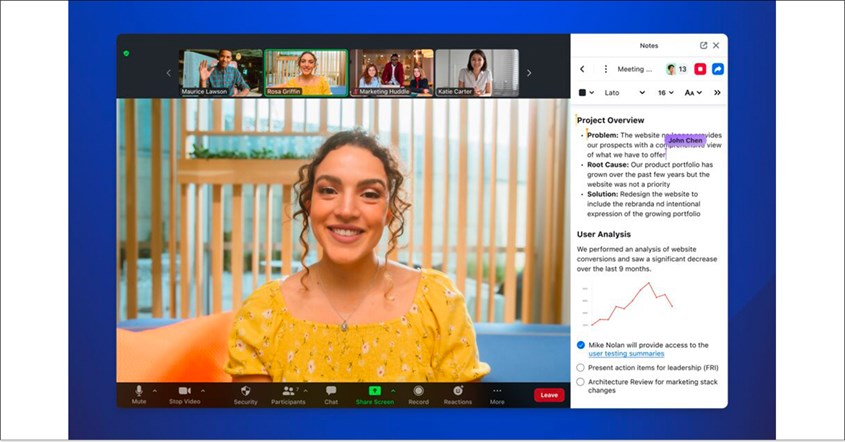Select Rosa Griffin video thumbnail
Viewport: 845px width, 442px height.
[306, 73]
